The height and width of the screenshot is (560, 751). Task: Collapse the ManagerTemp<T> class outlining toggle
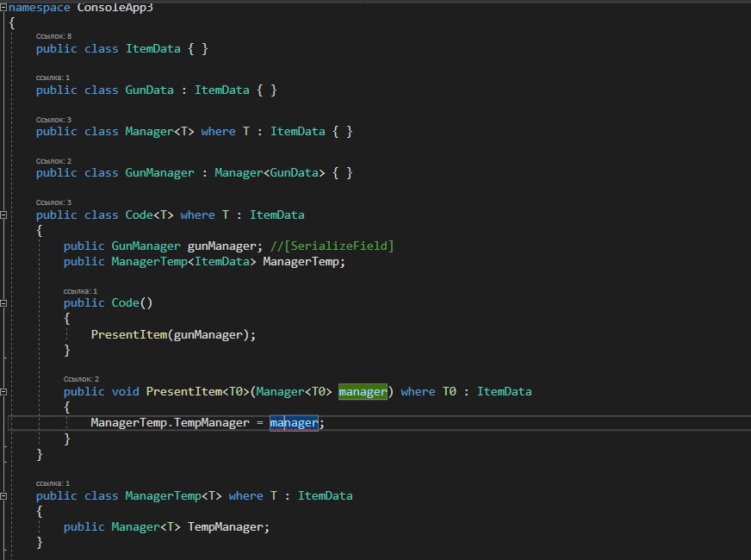(x=3, y=496)
